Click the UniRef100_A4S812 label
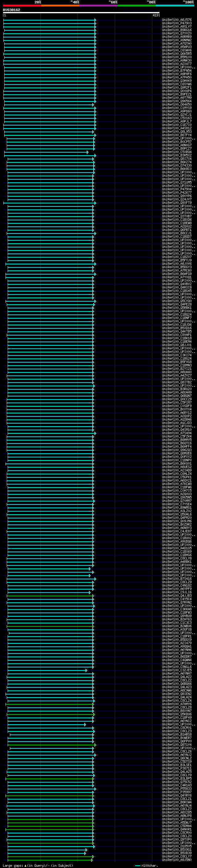Viewport: 197px width, 868px height. coord(177,128)
